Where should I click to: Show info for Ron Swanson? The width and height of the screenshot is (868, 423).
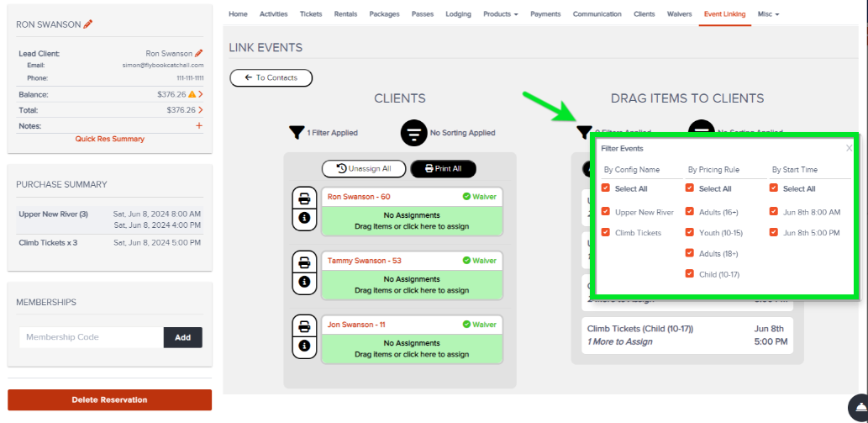[x=304, y=219]
